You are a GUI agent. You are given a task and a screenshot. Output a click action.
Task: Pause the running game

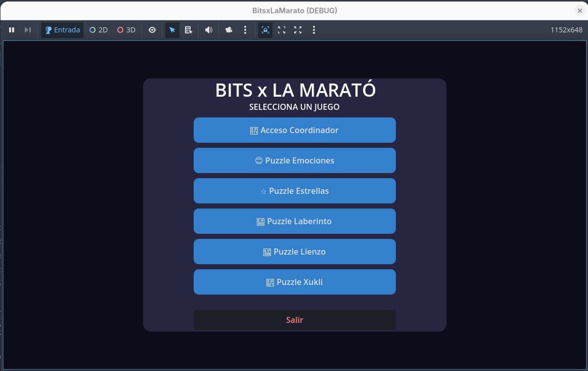coord(12,30)
